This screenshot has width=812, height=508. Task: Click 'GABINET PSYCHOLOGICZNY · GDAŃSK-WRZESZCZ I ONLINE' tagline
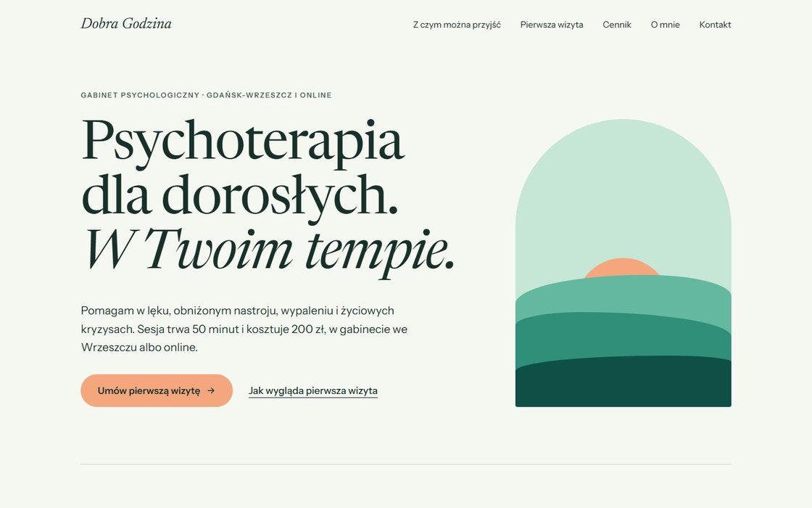(x=206, y=95)
